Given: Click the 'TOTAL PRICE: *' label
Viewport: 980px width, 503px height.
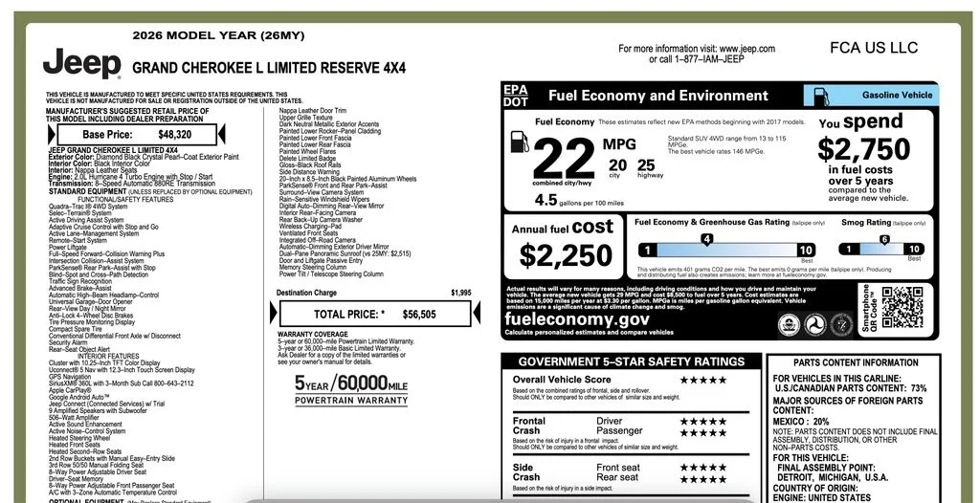Looking at the screenshot, I should pyautogui.click(x=349, y=315).
